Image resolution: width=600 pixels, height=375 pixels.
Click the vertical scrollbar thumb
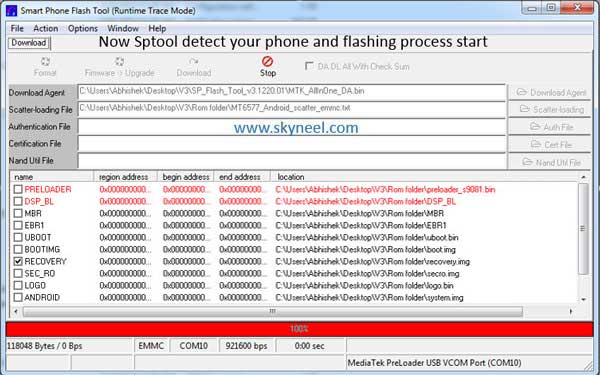pos(583,228)
